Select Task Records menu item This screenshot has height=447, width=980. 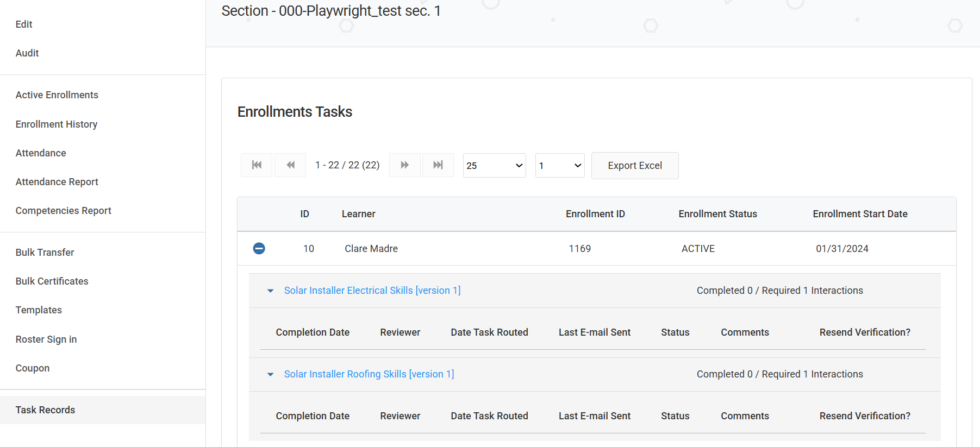tap(46, 410)
